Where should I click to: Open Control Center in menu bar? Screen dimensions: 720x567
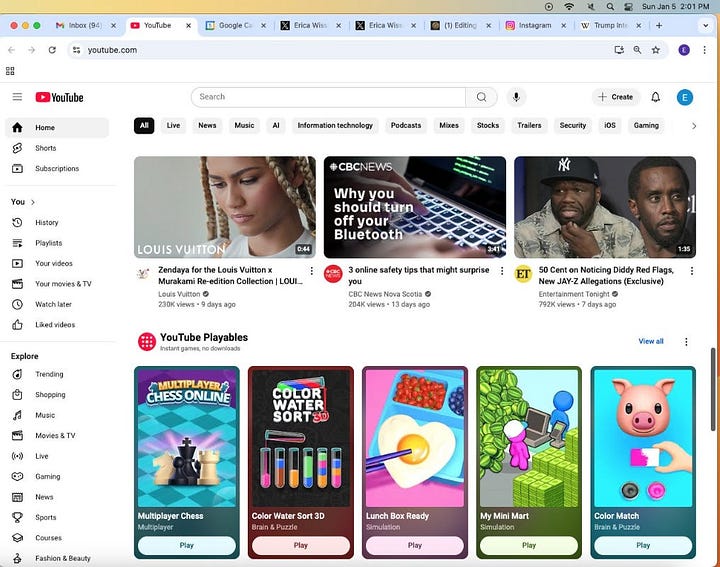coord(628,6)
